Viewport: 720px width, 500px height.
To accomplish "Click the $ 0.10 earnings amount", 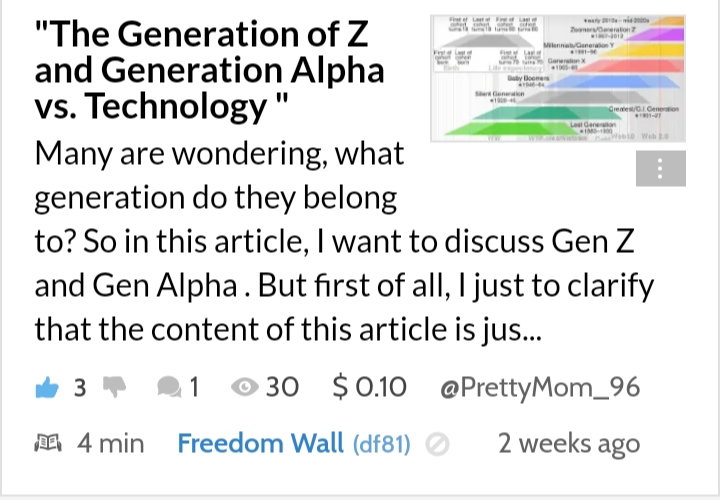I will pyautogui.click(x=370, y=387).
